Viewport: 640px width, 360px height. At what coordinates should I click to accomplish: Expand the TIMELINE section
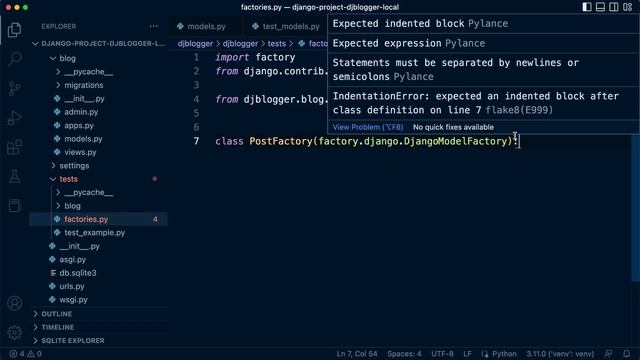(x=58, y=327)
